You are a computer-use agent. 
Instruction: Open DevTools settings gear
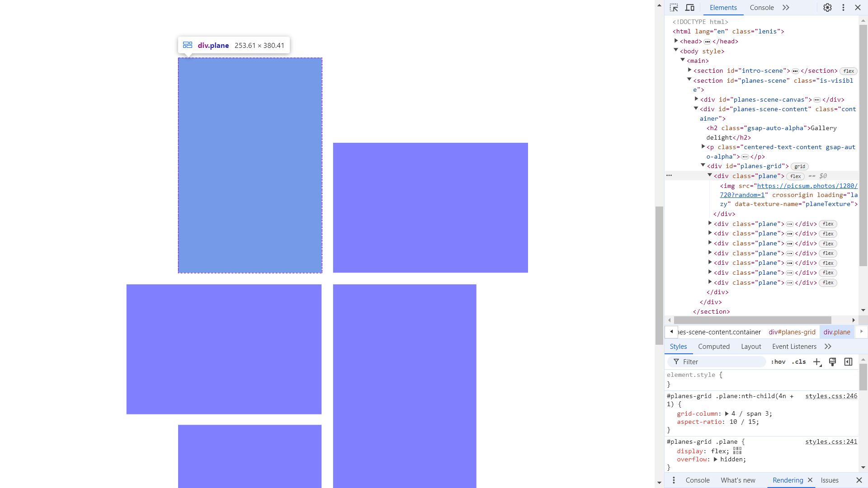click(827, 8)
